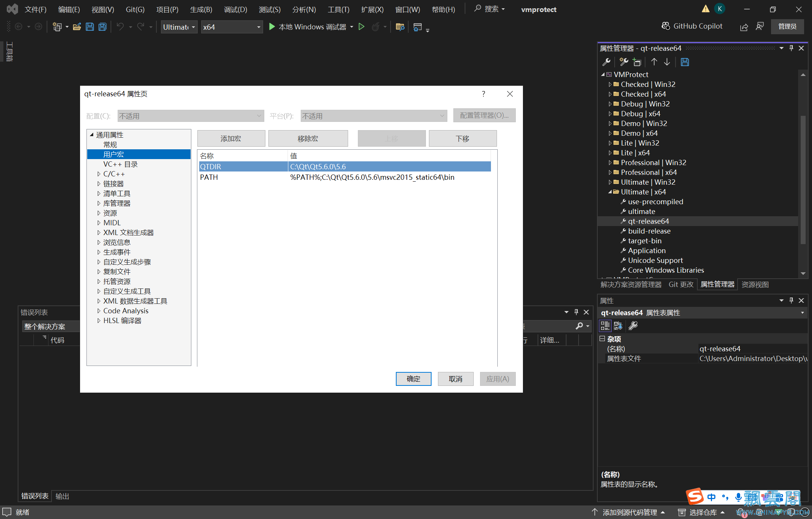
Task: Open file icon in main toolbar
Action: 77,27
